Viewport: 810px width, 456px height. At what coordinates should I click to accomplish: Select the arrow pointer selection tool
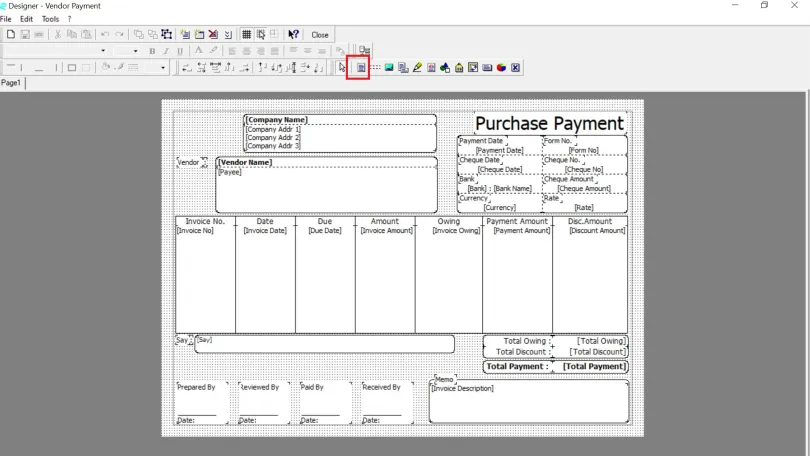pos(342,68)
